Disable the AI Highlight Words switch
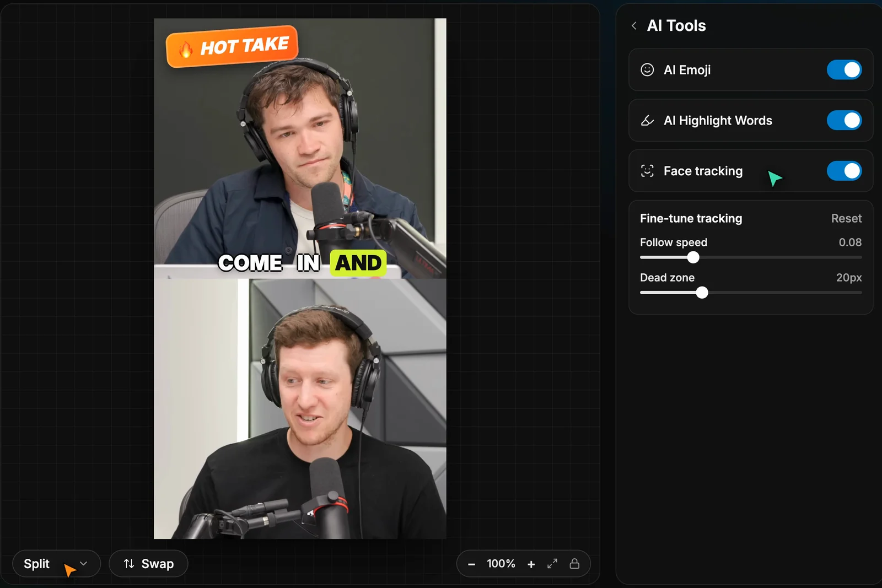This screenshot has height=588, width=882. click(x=844, y=120)
